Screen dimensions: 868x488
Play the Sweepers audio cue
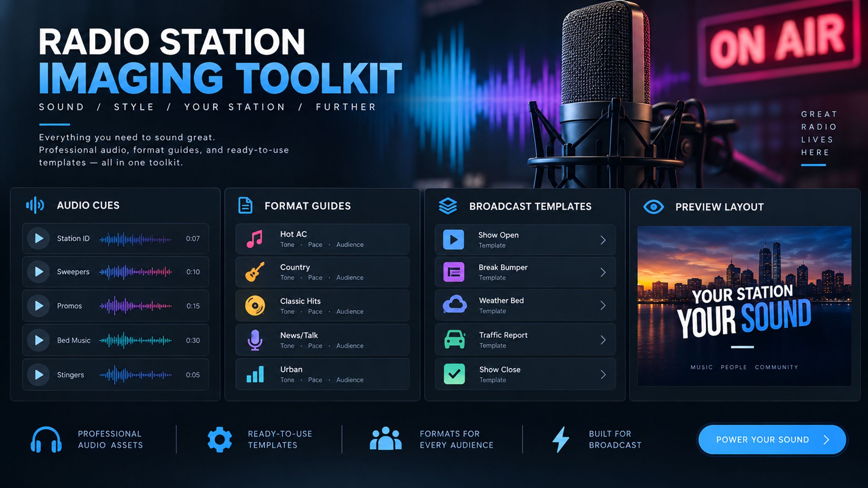pos(38,271)
